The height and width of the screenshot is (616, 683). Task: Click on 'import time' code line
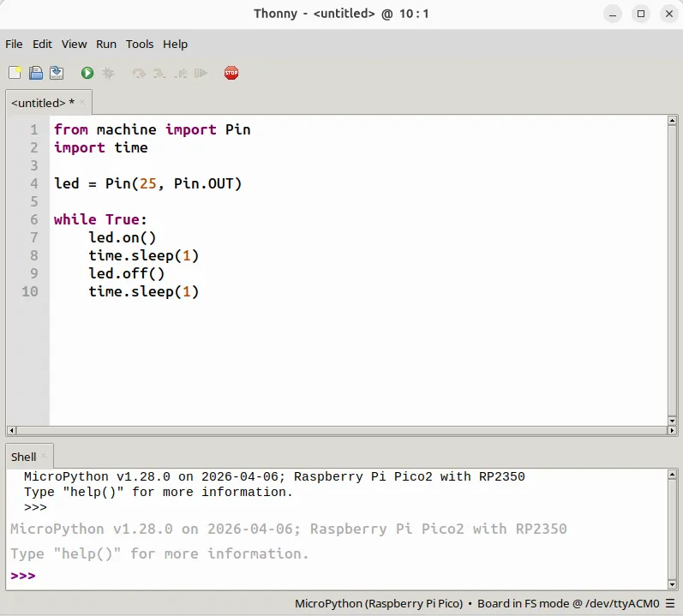(100, 147)
